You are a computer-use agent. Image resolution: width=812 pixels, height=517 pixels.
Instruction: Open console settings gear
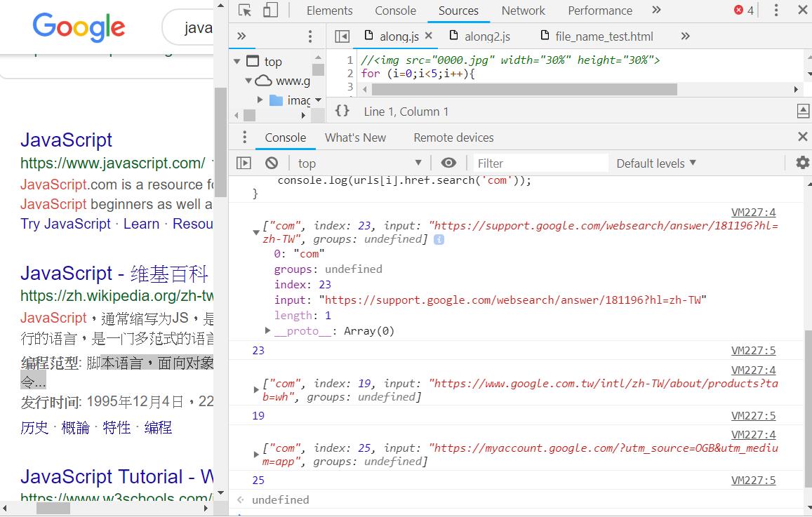(803, 163)
